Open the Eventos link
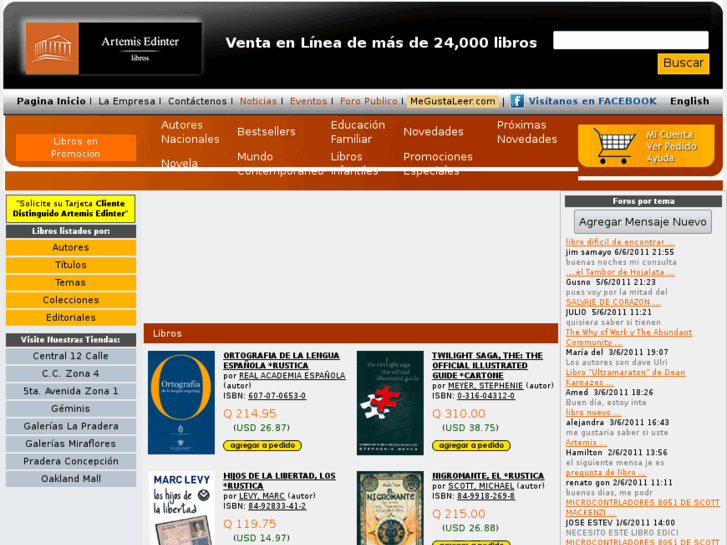This screenshot has height=545, width=727. coord(308,101)
